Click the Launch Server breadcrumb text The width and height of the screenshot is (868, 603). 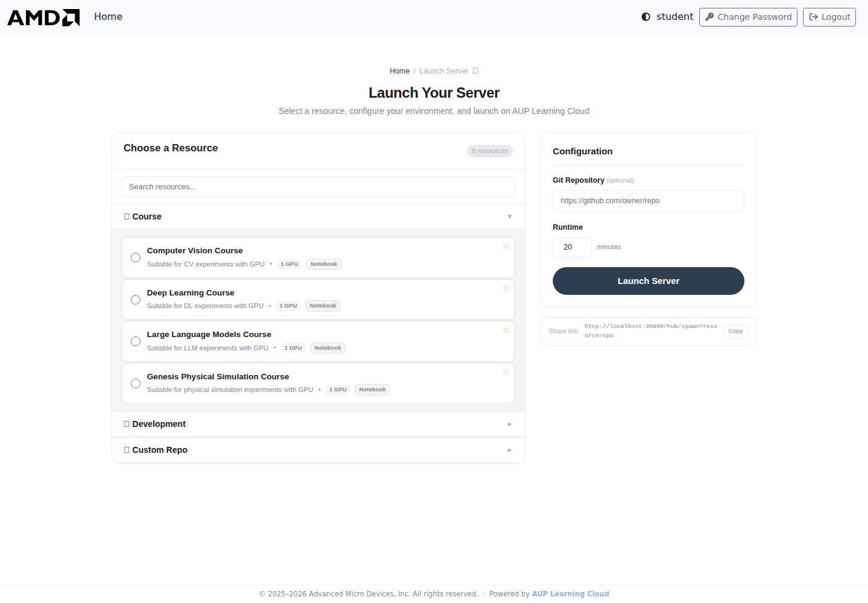pyautogui.click(x=444, y=71)
